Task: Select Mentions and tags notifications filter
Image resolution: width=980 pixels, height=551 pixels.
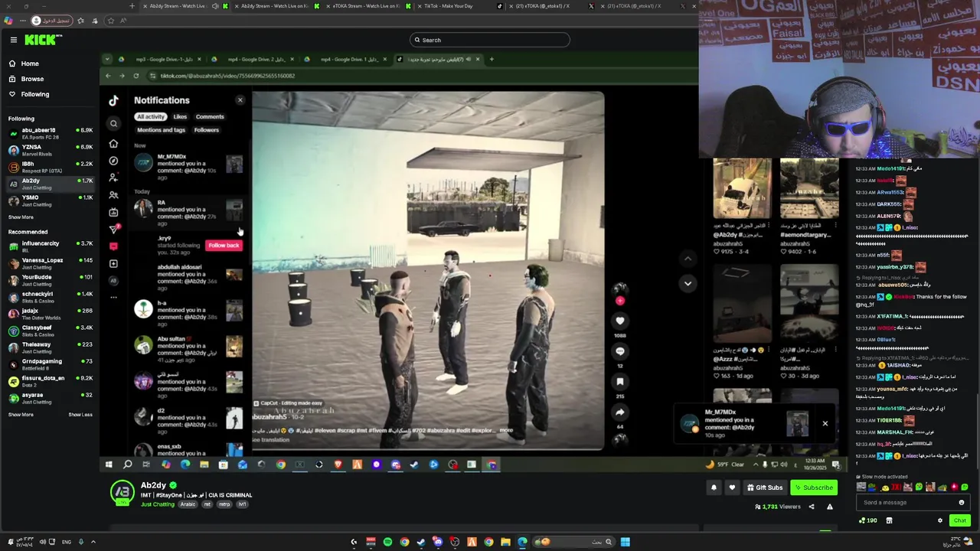Action: pyautogui.click(x=161, y=130)
